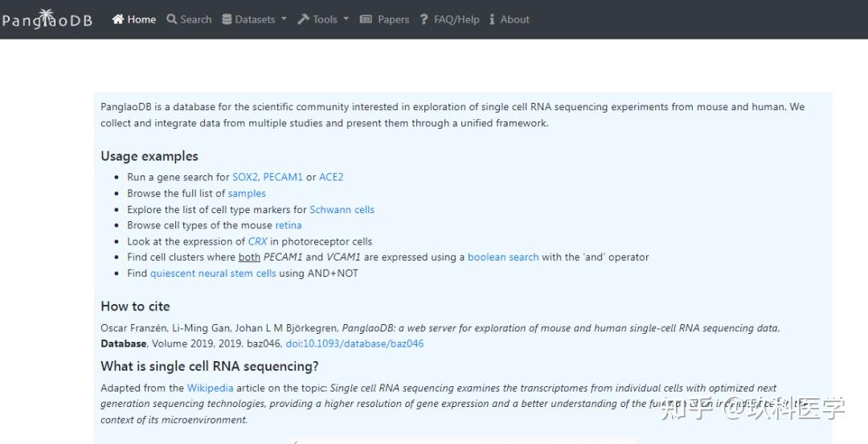Click the Tools wrench icon
The height and width of the screenshot is (444, 868).
pyautogui.click(x=303, y=19)
